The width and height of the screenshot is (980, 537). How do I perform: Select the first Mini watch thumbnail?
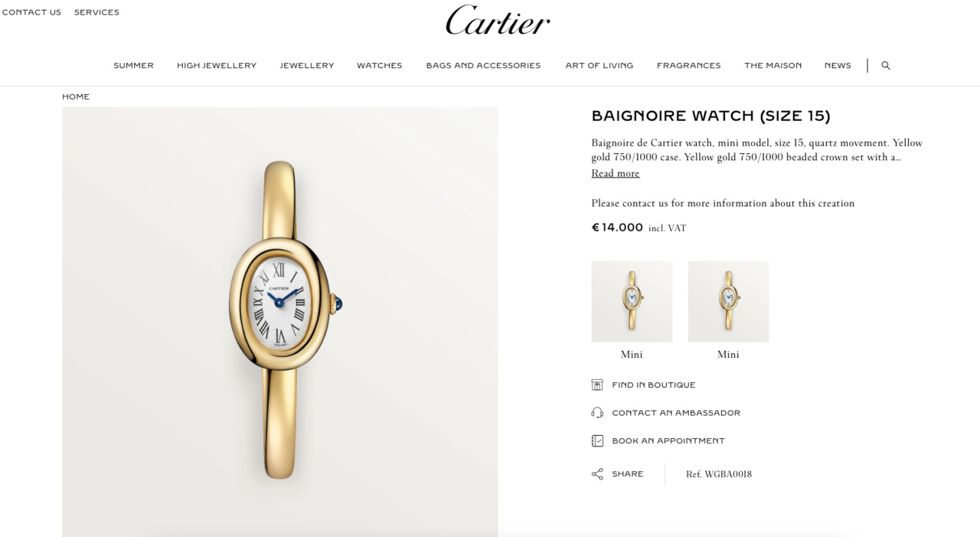coord(632,302)
